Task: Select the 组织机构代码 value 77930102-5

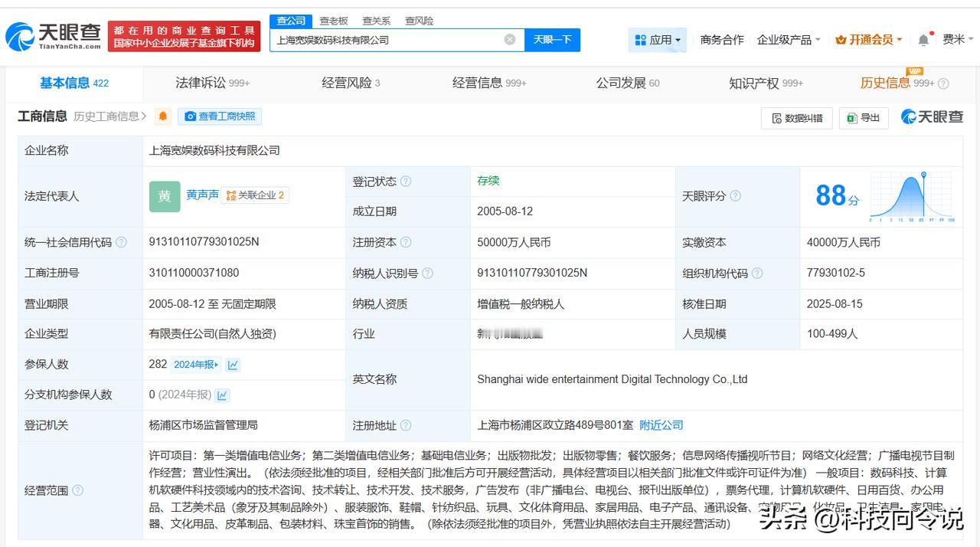Action: (836, 273)
